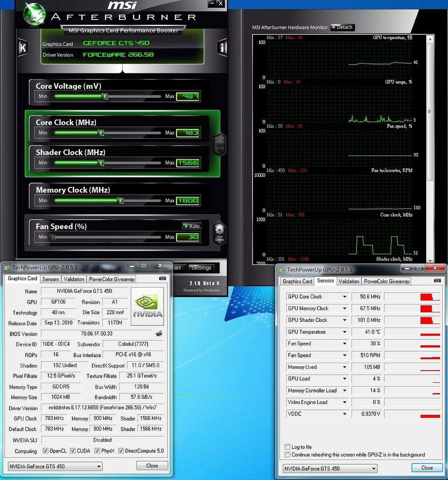Viewport: 448px width, 480px height.
Task: Click the Memory Clock slider handle
Action: click(x=120, y=201)
